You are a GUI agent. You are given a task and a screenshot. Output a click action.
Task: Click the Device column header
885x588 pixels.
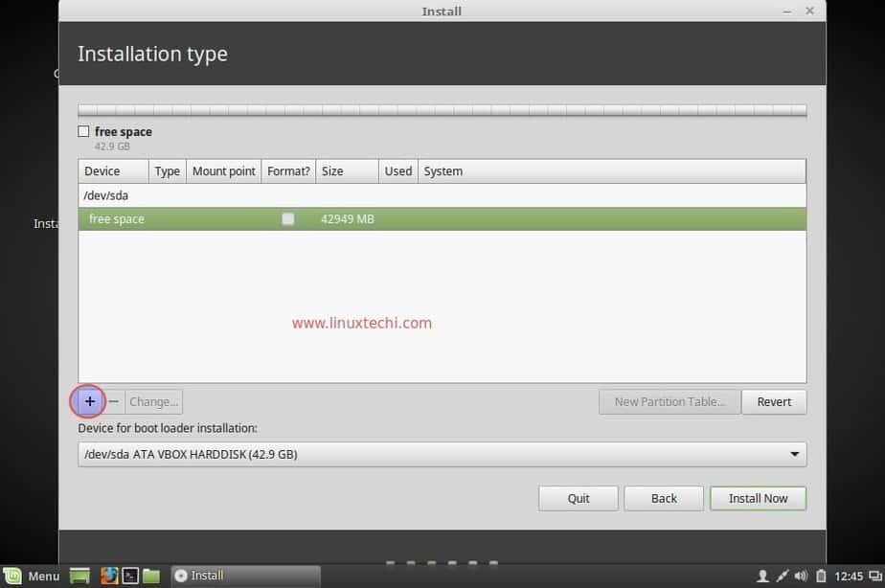pos(113,171)
